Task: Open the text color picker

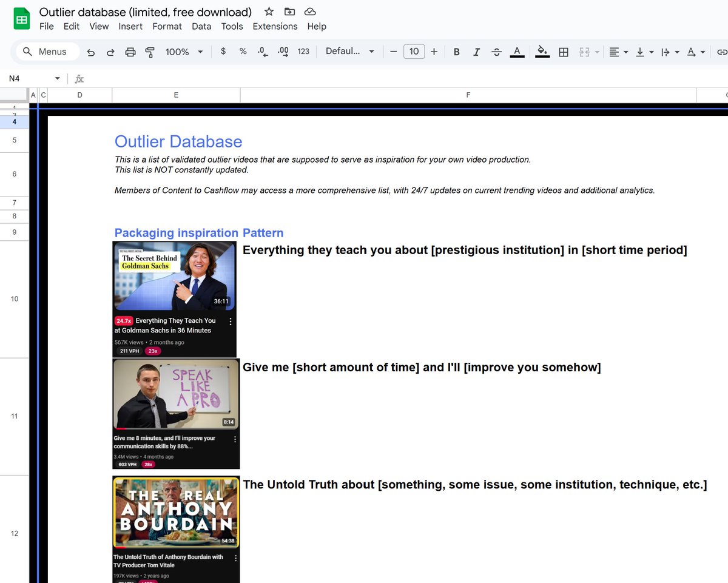Action: coord(517,52)
